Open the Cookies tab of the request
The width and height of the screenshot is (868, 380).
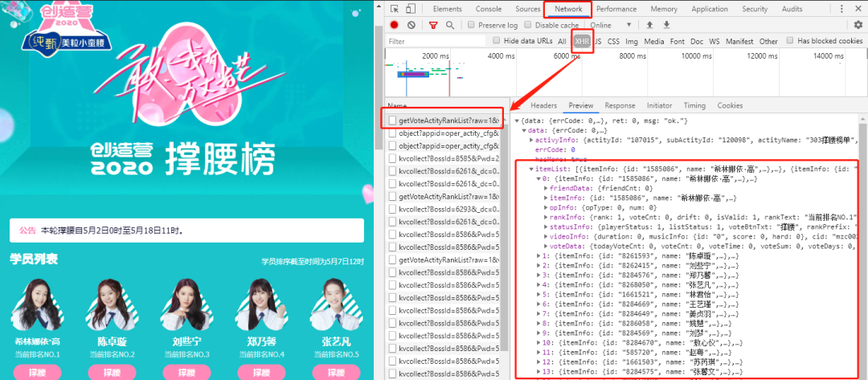pos(730,106)
